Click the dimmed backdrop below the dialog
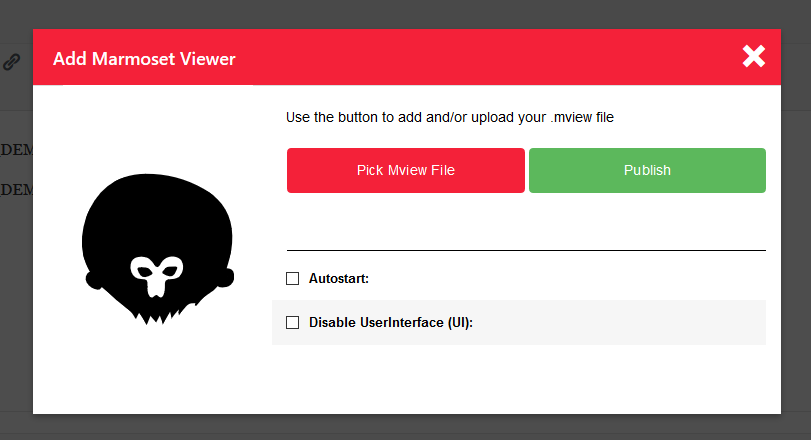The image size is (811, 440). pos(400,427)
